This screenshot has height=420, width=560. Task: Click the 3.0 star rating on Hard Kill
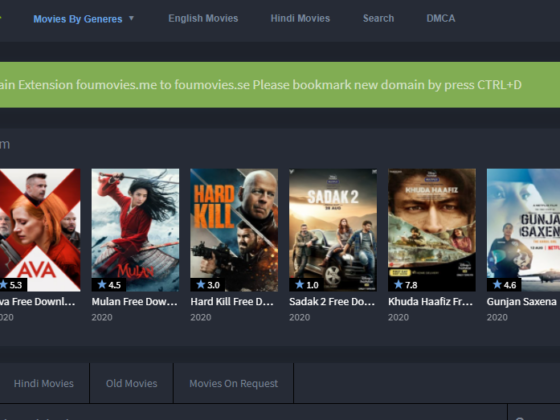[x=208, y=285]
